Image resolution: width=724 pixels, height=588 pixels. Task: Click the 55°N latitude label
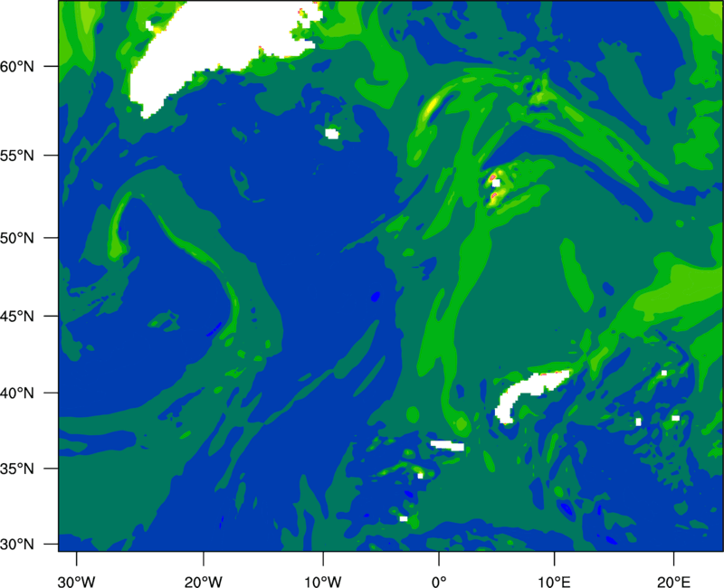17,156
